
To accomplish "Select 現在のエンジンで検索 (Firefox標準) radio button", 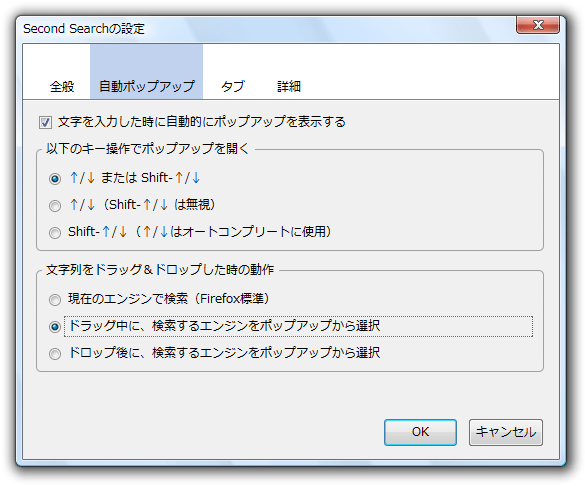I will [x=55, y=300].
